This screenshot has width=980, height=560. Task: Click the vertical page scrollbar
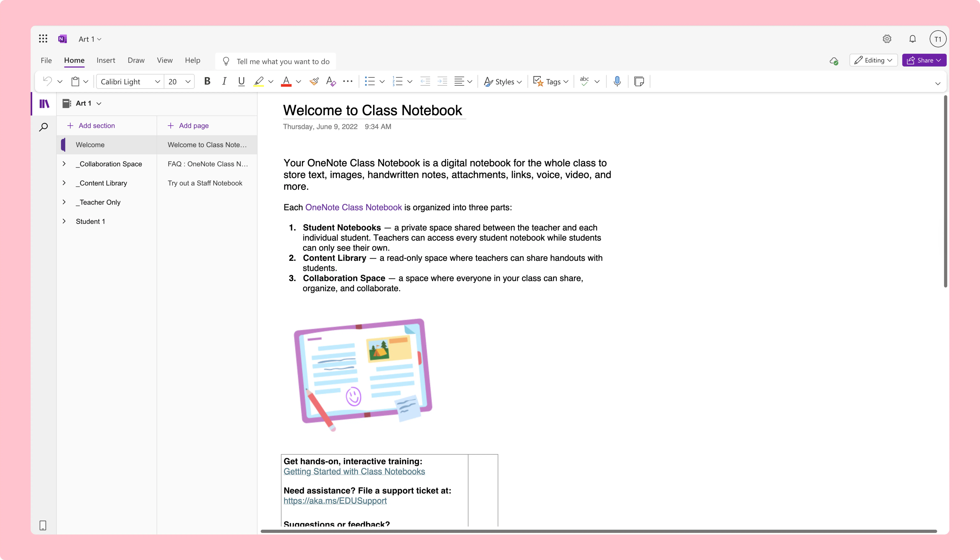[945, 192]
